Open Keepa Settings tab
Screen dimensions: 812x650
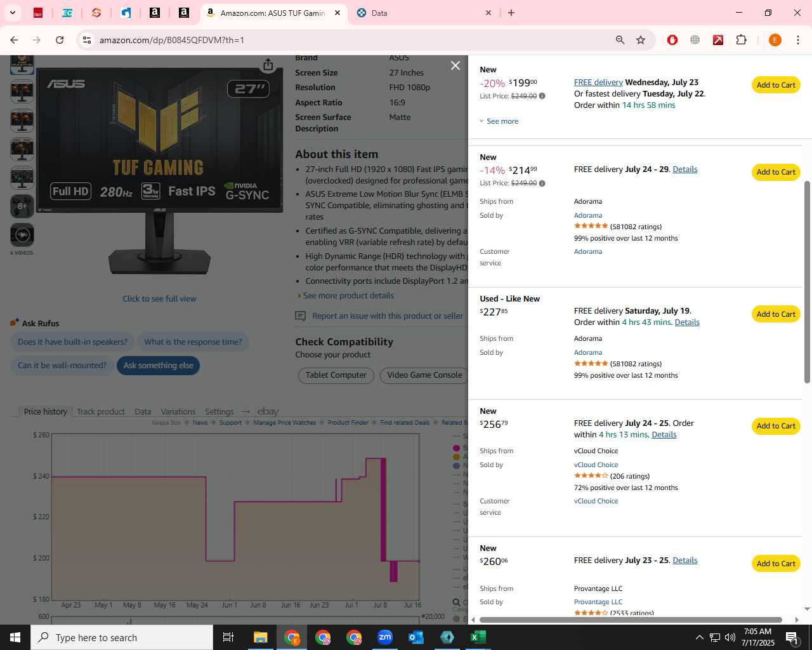coord(219,411)
